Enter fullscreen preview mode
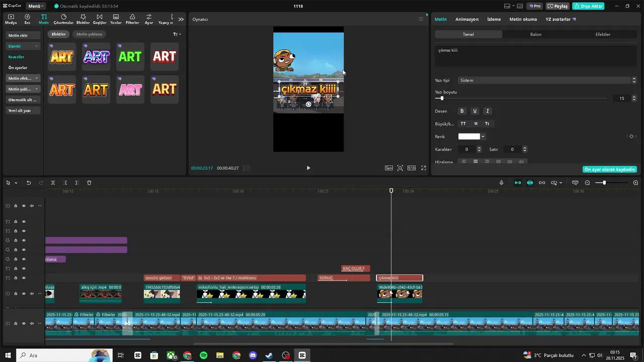Screen dimensions: 644x362 [424, 168]
